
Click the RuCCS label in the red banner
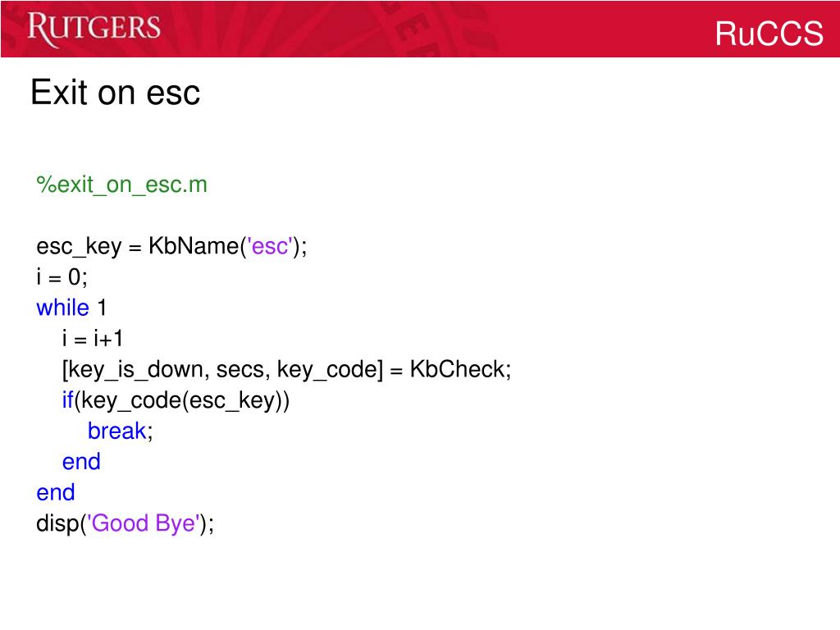(x=769, y=34)
